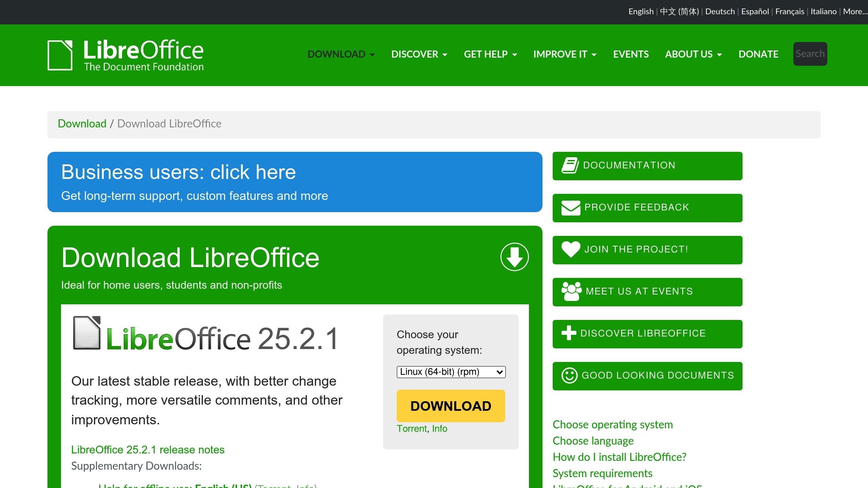Switch site language to Español
This screenshot has width=868, height=488.
755,12
